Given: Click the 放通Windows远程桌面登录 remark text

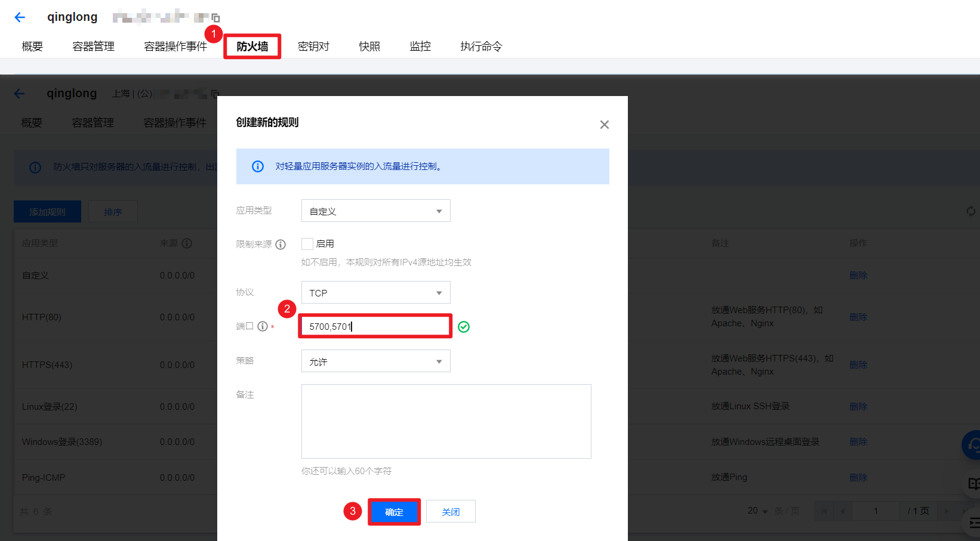Looking at the screenshot, I should (x=765, y=442).
